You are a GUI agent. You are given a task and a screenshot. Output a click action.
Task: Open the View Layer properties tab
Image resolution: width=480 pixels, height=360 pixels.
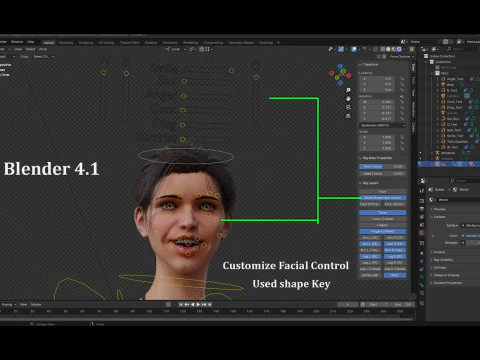(422, 217)
